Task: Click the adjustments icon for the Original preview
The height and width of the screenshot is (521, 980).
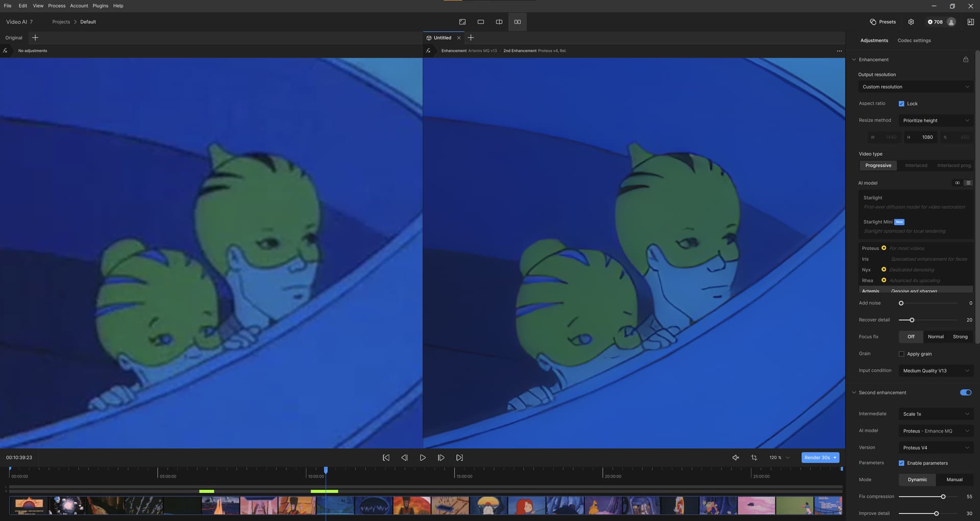Action: point(5,51)
